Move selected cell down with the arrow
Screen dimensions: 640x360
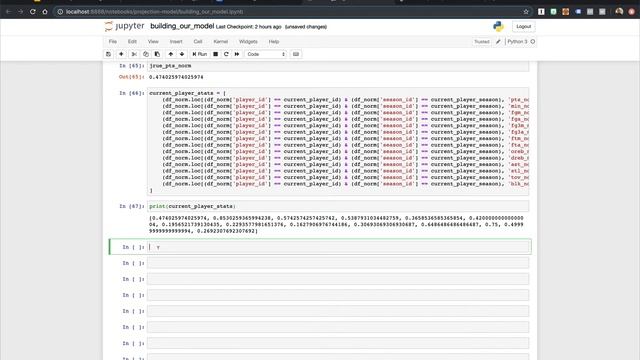182,54
